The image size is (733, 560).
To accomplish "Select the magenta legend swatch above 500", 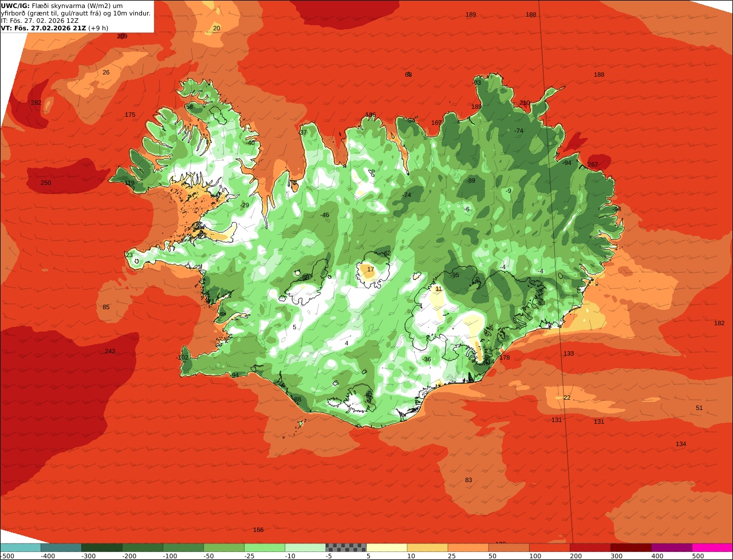I will (x=712, y=547).
